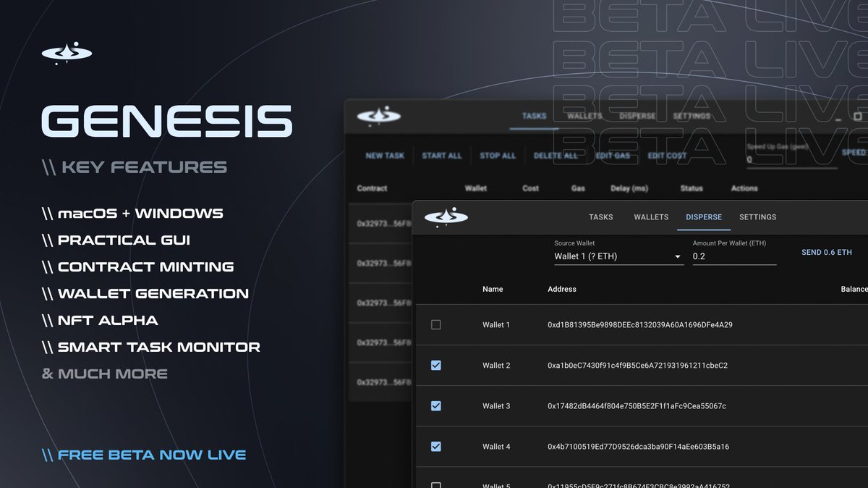Click address 0xa1b0eC7430f91c4f9B5Ce6A721931961211cbeC2
The width and height of the screenshot is (868, 488).
pos(637,366)
